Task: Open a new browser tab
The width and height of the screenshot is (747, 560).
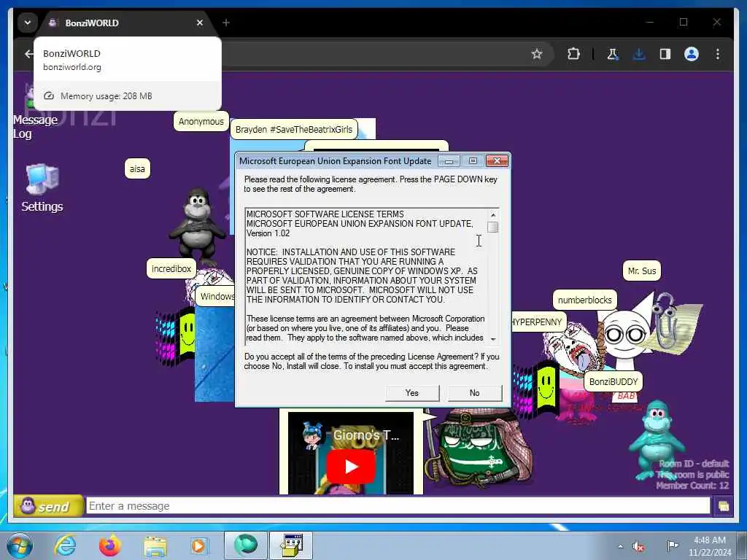Action: pyautogui.click(x=226, y=23)
